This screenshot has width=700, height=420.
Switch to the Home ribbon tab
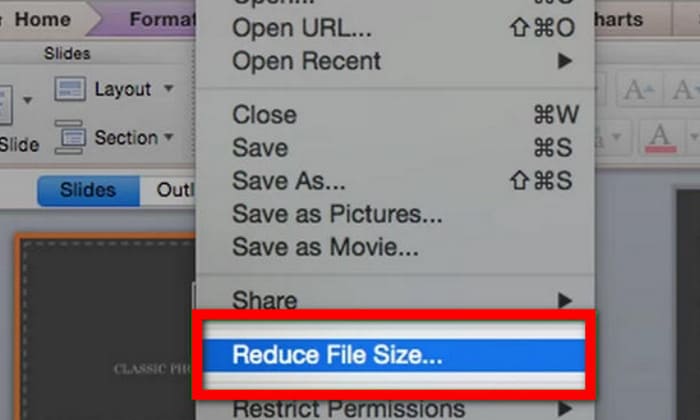click(x=42, y=19)
